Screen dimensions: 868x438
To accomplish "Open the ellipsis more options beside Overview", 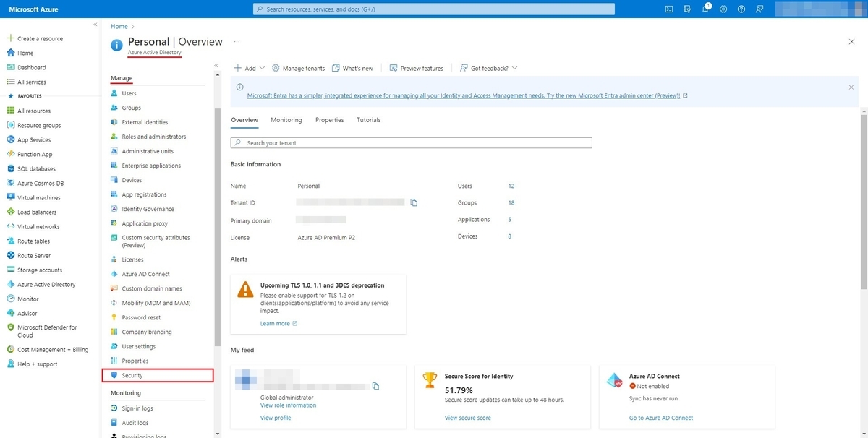I will [x=237, y=42].
